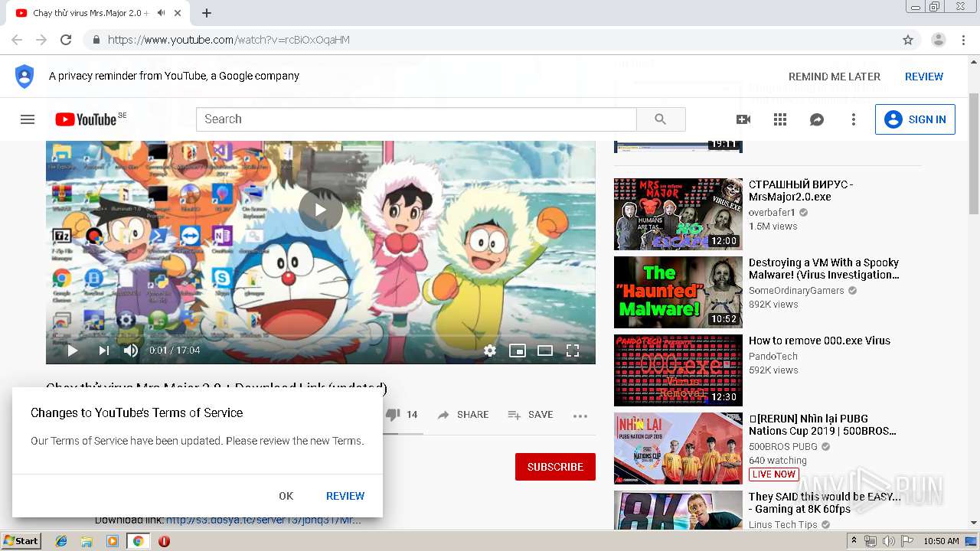
Task: Switch to miniplayer mode
Action: point(518,350)
